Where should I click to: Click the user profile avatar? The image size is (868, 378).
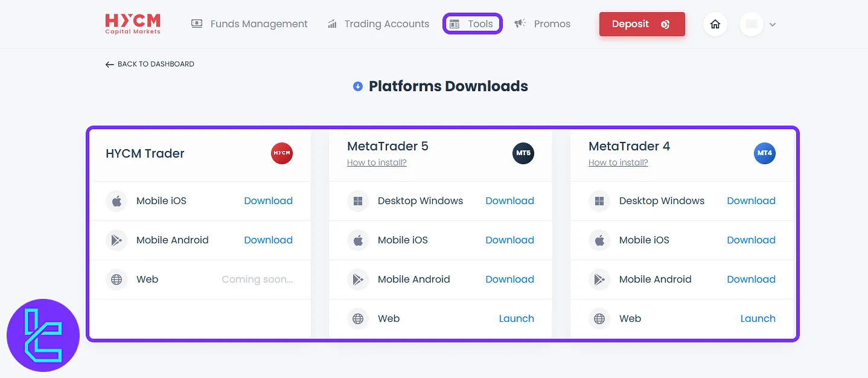pos(752,24)
